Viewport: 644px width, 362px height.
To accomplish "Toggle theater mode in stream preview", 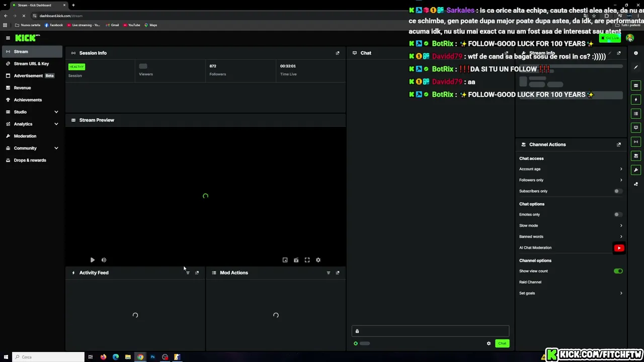I will click(x=296, y=260).
